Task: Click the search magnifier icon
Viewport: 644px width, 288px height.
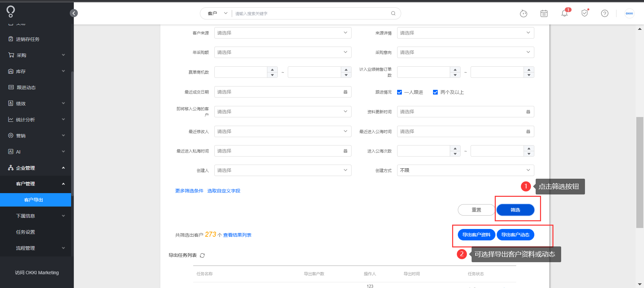Action: click(x=393, y=13)
